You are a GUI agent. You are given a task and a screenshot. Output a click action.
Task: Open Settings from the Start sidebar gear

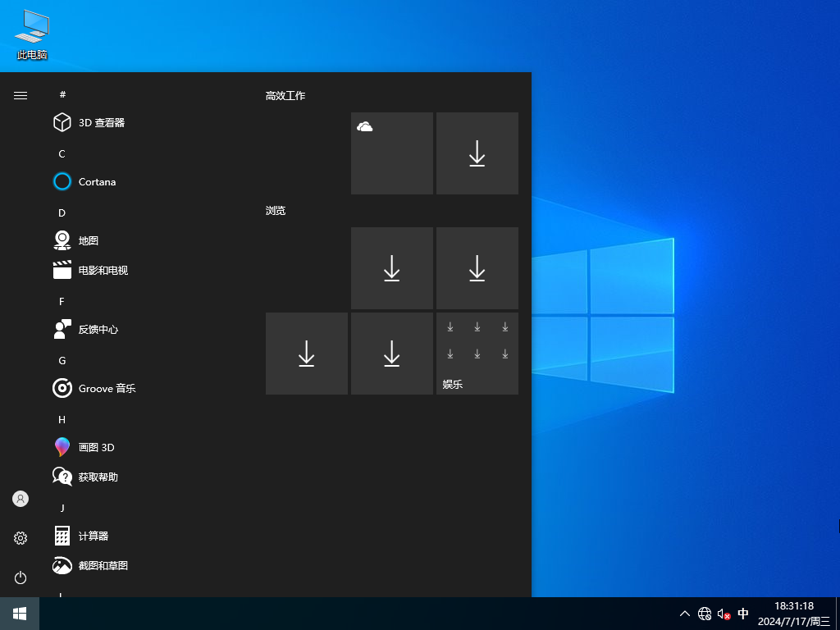point(21,538)
